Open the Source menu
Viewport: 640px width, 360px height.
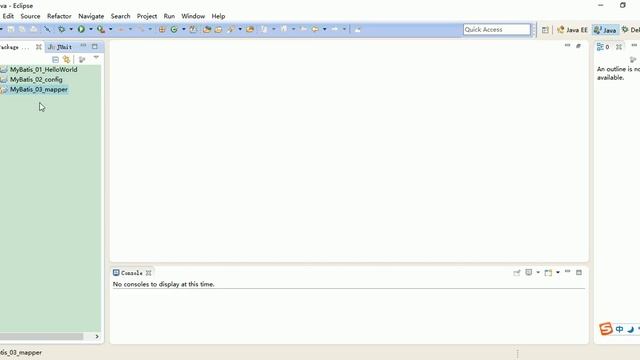[30, 16]
